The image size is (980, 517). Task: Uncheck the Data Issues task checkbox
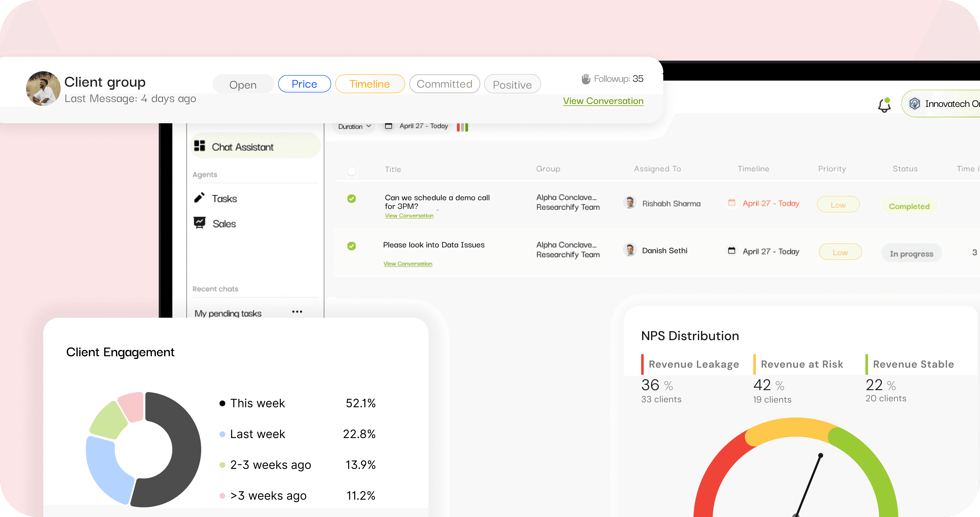click(x=352, y=246)
